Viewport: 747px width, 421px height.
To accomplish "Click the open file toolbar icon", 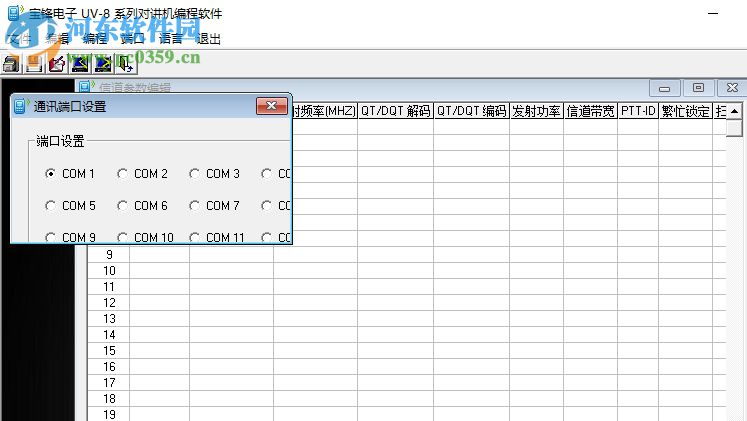I will pyautogui.click(x=11, y=64).
